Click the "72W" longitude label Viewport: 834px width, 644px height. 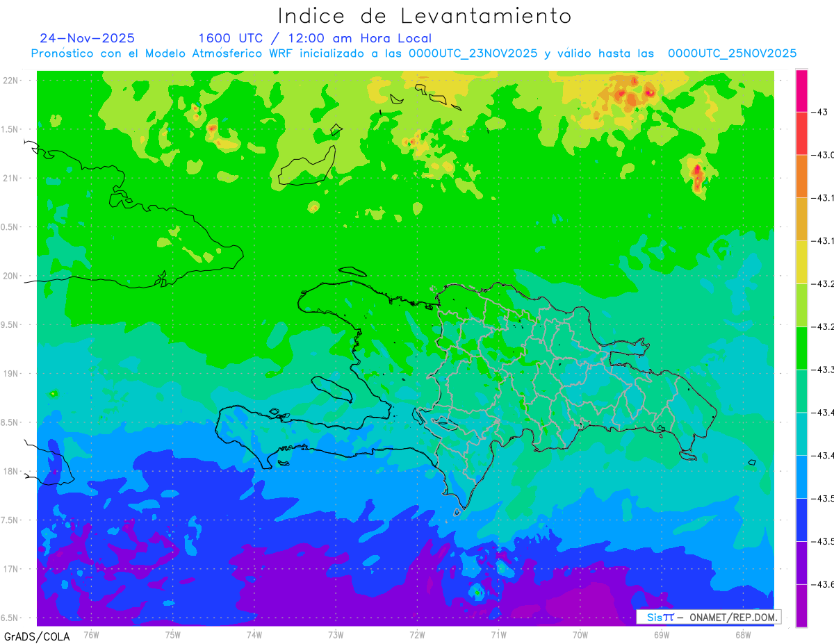coord(417,634)
